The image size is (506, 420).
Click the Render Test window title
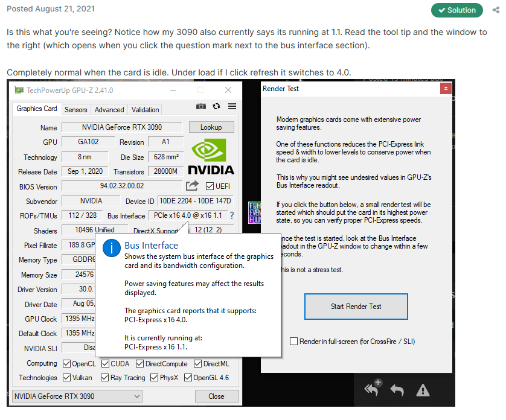click(281, 88)
